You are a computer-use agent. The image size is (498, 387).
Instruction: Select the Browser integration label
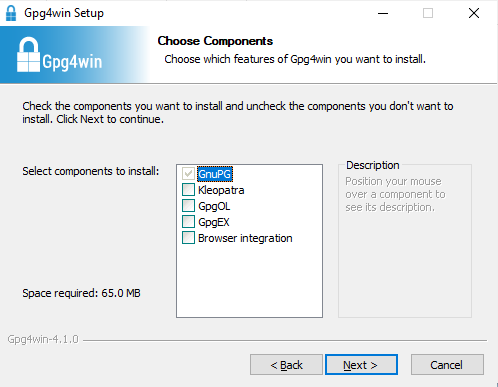pyautogui.click(x=245, y=238)
